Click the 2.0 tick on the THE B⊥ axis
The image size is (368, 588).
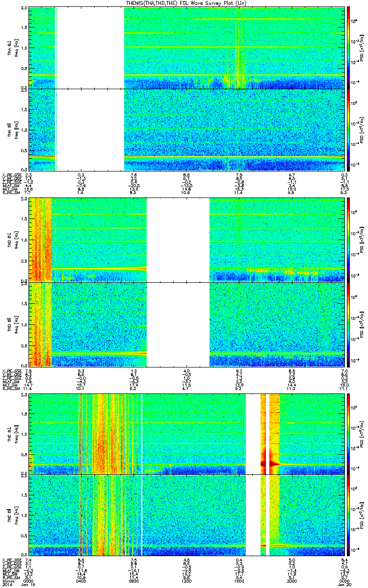point(24,395)
